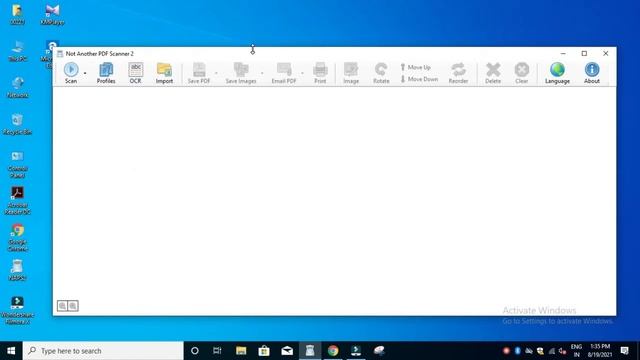
Task: Click the zoom in thumbnail button
Action: click(x=73, y=306)
